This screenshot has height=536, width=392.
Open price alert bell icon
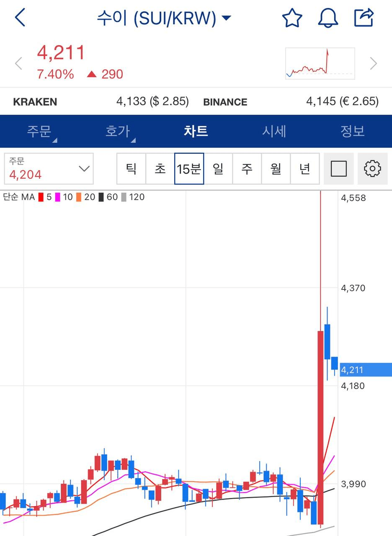coord(328,18)
